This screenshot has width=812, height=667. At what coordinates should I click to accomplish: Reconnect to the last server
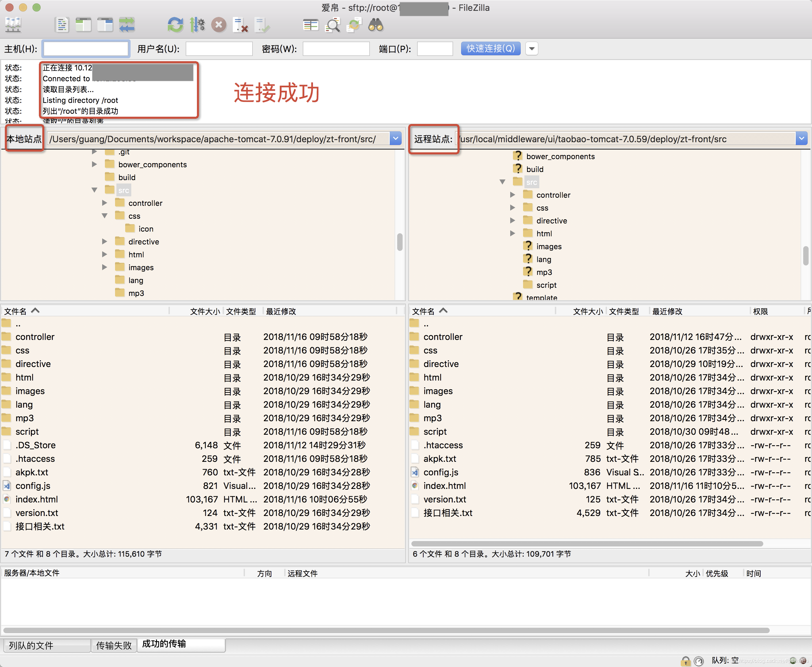pos(262,25)
